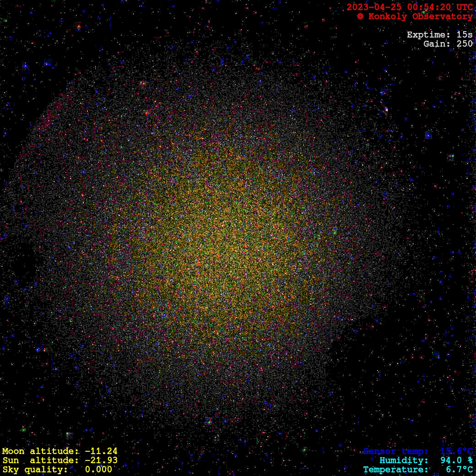Click the Exptime 15s readout
Image resolution: width=476 pixels, height=476 pixels.
tap(439, 35)
